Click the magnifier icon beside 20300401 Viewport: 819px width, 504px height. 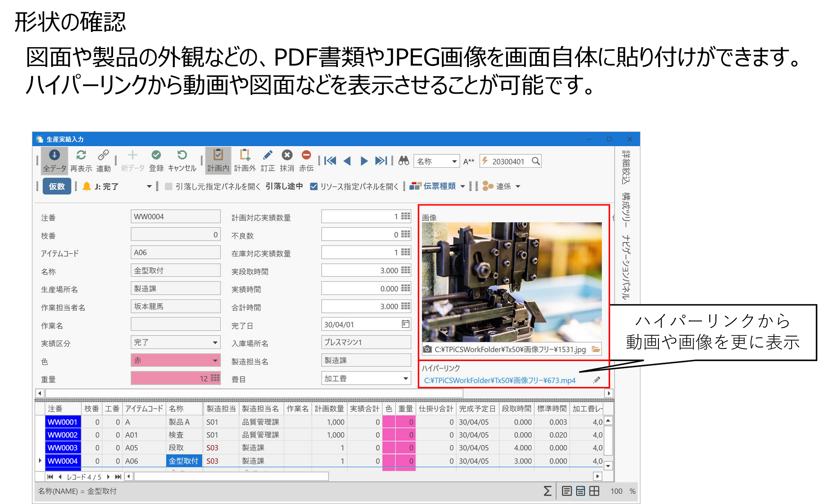click(x=536, y=161)
